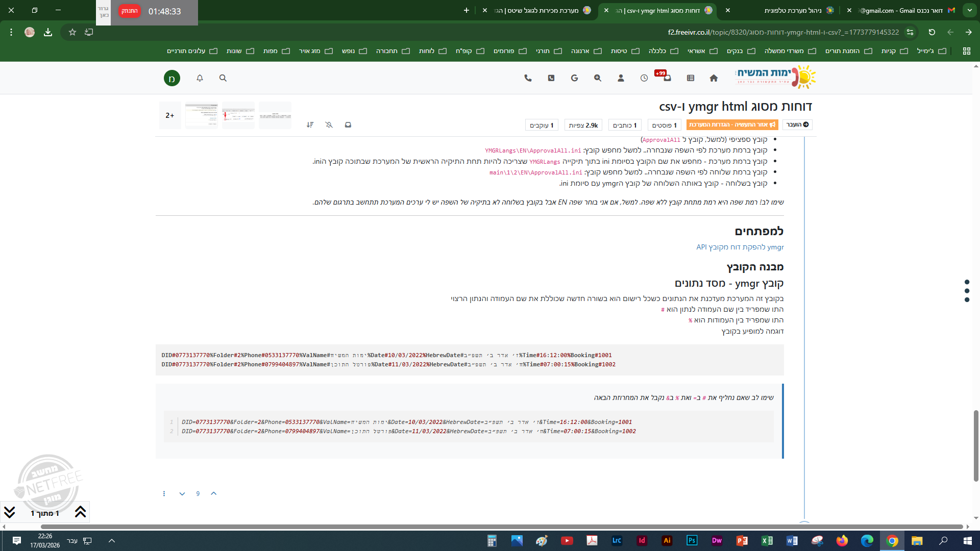Viewport: 980px width, 551px height.
Task: Click the users person icon
Action: [x=621, y=78]
